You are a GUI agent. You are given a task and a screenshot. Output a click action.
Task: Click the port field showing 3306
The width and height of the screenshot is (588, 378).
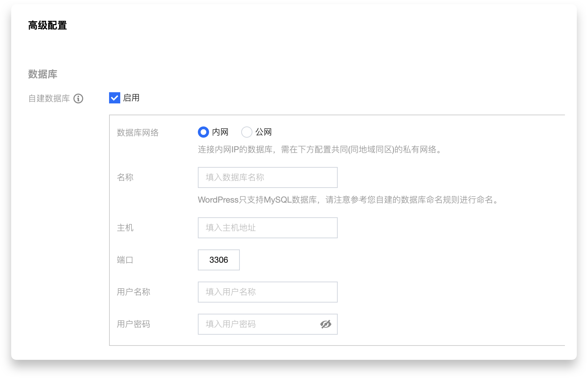[x=219, y=260]
